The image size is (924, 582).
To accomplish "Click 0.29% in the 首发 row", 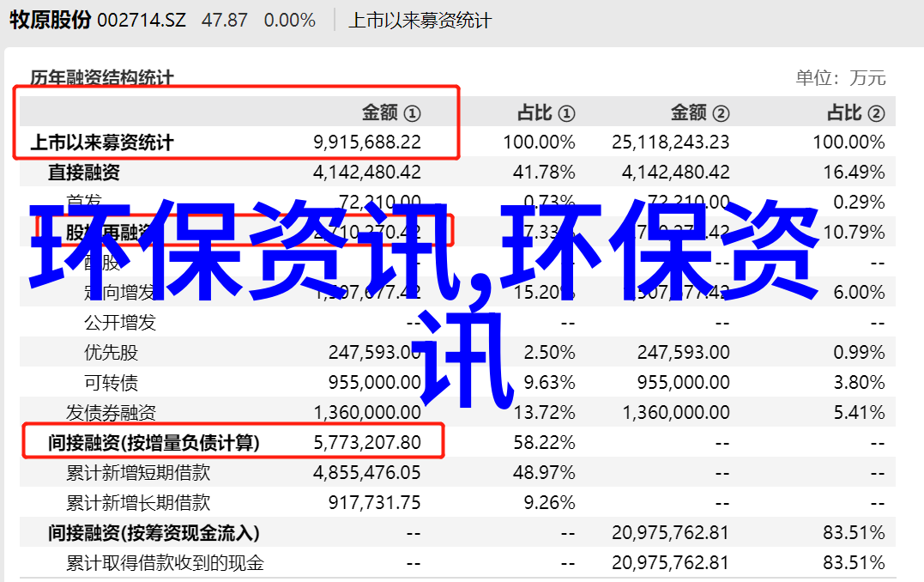I will click(x=859, y=203).
